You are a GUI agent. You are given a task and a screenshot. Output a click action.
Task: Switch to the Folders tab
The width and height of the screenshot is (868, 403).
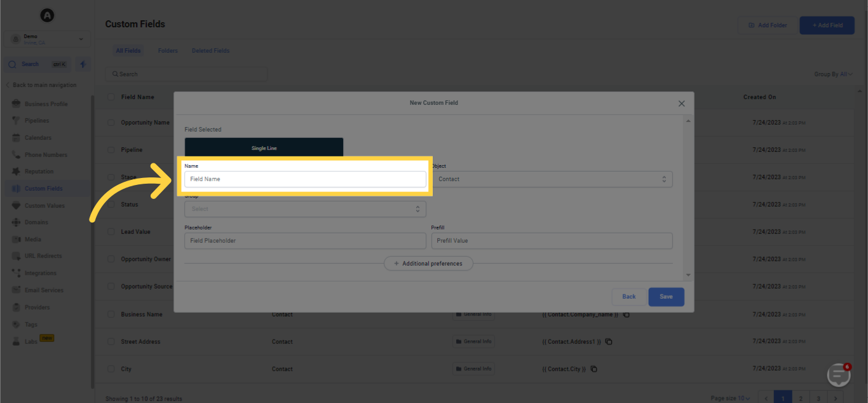pyautogui.click(x=168, y=51)
